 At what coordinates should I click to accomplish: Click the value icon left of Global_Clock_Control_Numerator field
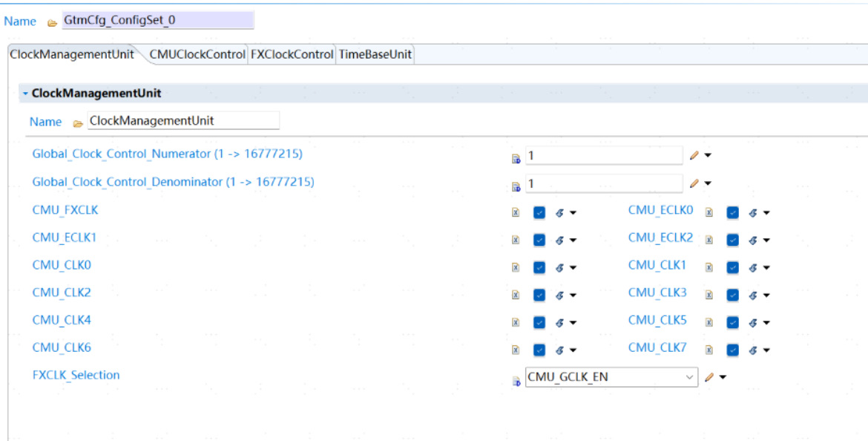tap(516, 160)
